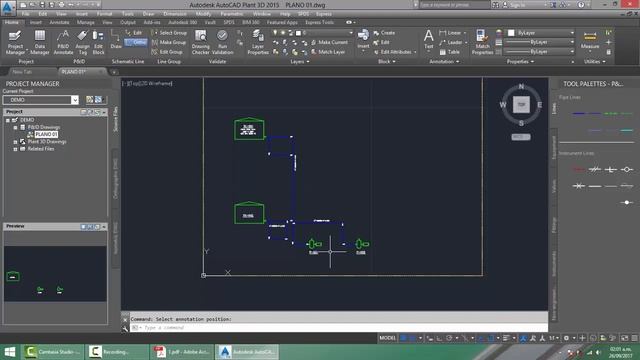Image resolution: width=640 pixels, height=360 pixels.
Task: Click the command line customize wrench icon
Action: point(125,329)
